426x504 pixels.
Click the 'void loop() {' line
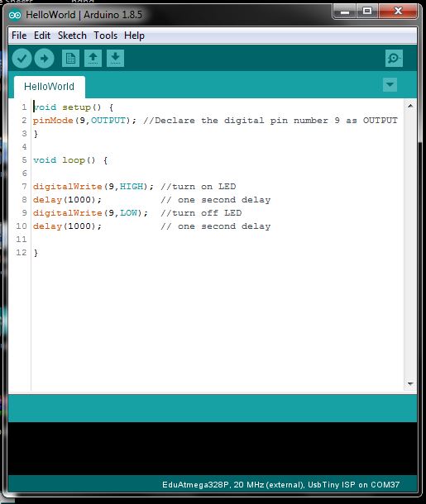(x=70, y=160)
